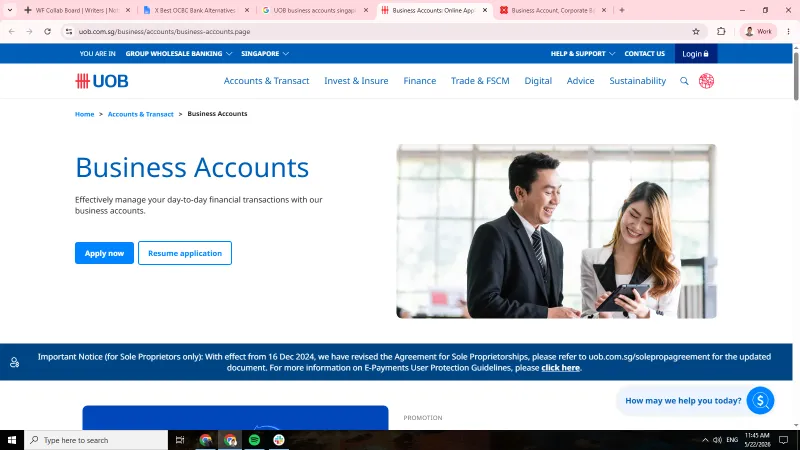The height and width of the screenshot is (450, 800).
Task: Open the Contact Us link
Action: [x=644, y=54]
